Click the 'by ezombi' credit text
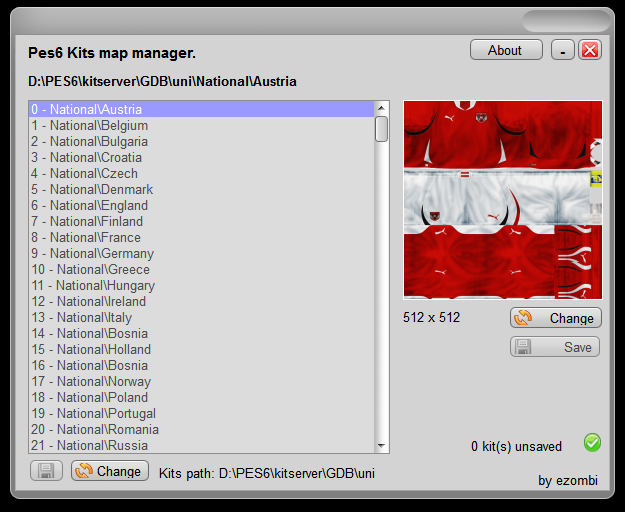The height and width of the screenshot is (512, 625). click(568, 481)
